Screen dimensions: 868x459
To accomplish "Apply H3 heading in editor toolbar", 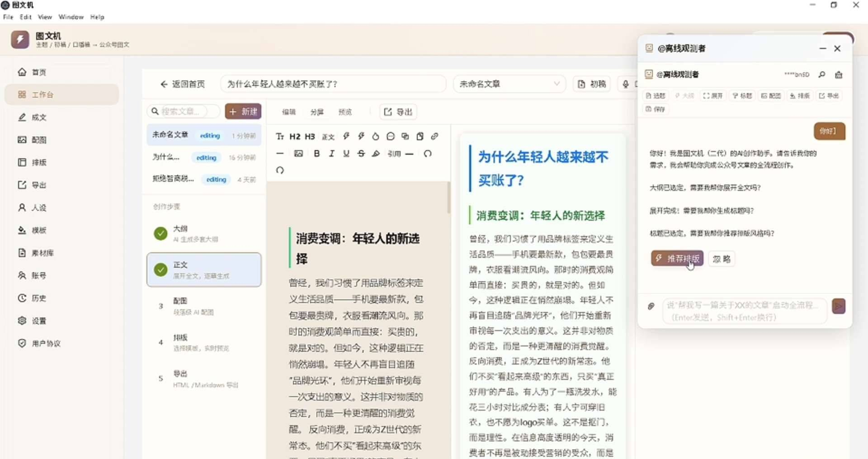I will tap(310, 137).
